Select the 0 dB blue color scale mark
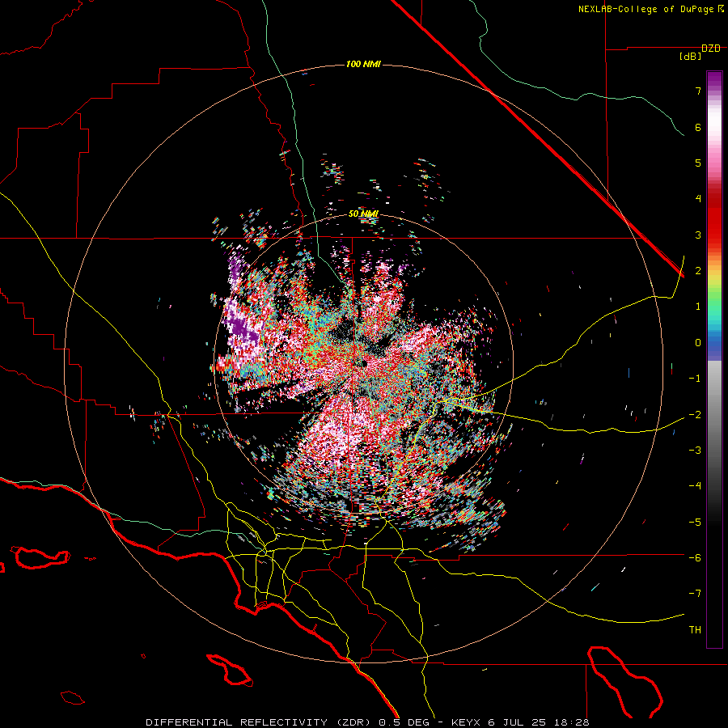This screenshot has height=728, width=728. (x=698, y=343)
